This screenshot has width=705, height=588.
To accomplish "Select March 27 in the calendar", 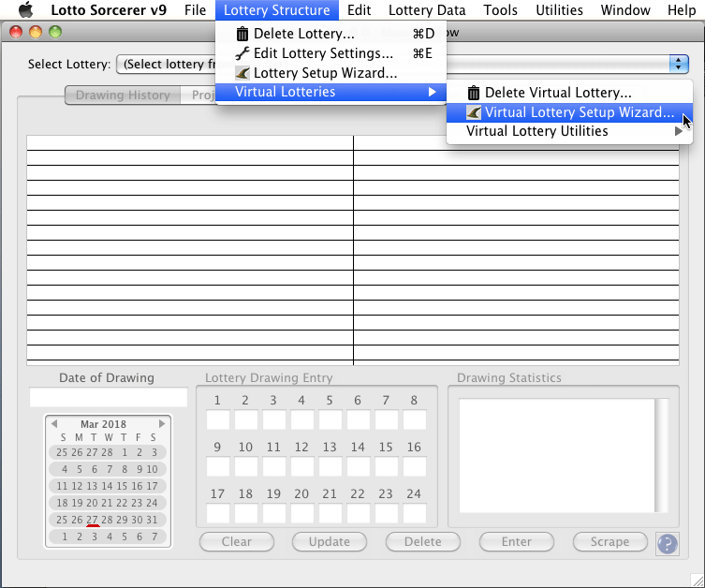I will pyautogui.click(x=92, y=520).
